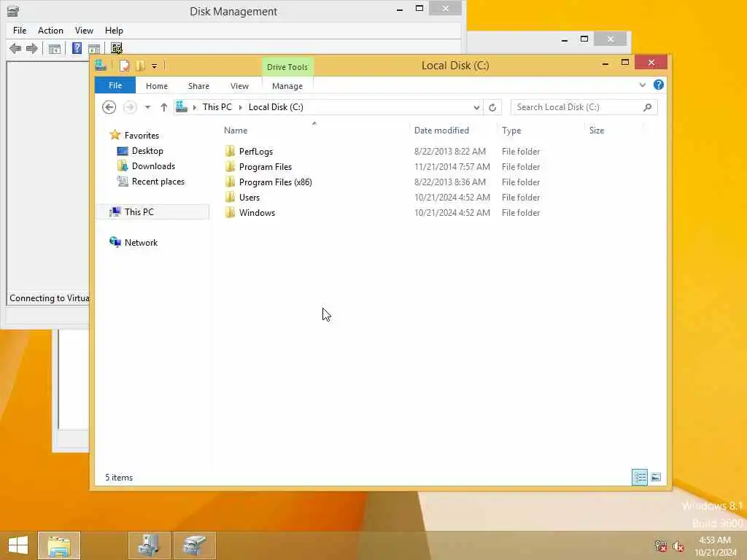Open the Home ribbon tab
747x560 pixels.
[157, 86]
